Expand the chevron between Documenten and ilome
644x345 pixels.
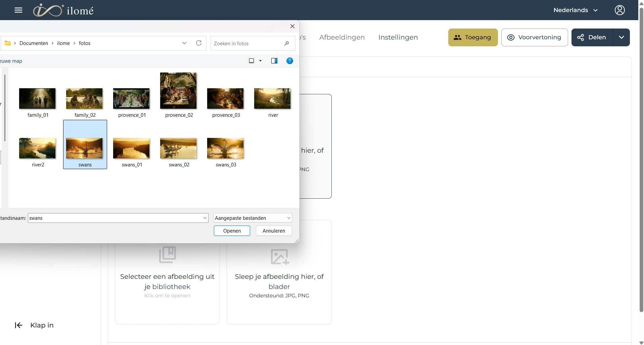tap(53, 43)
